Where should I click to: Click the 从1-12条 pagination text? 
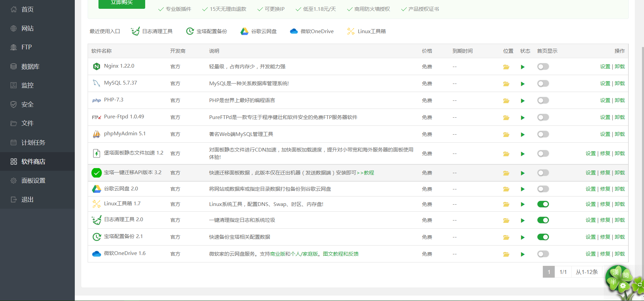point(587,272)
